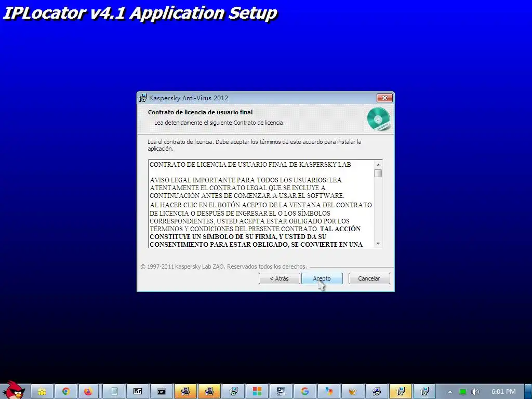The width and height of the screenshot is (532, 399).
Task: Open the yellow flower icon on the taskbar
Action: pyautogui.click(x=42, y=392)
